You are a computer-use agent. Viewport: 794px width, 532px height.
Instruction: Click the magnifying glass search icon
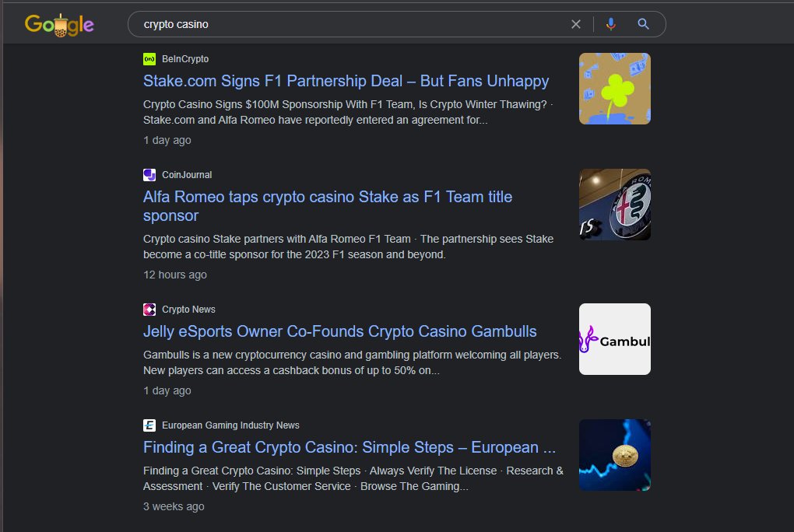(x=642, y=23)
